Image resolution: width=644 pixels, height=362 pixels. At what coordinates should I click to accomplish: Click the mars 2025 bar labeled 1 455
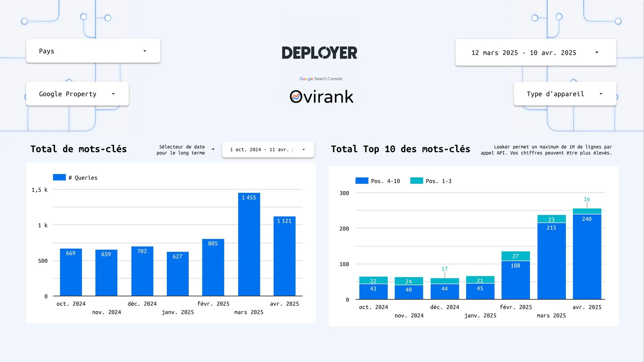249,244
